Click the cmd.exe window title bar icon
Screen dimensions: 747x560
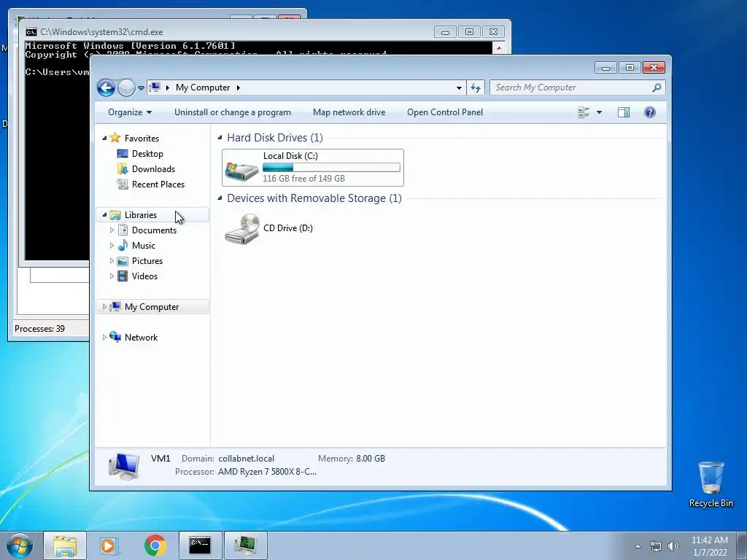[31, 32]
